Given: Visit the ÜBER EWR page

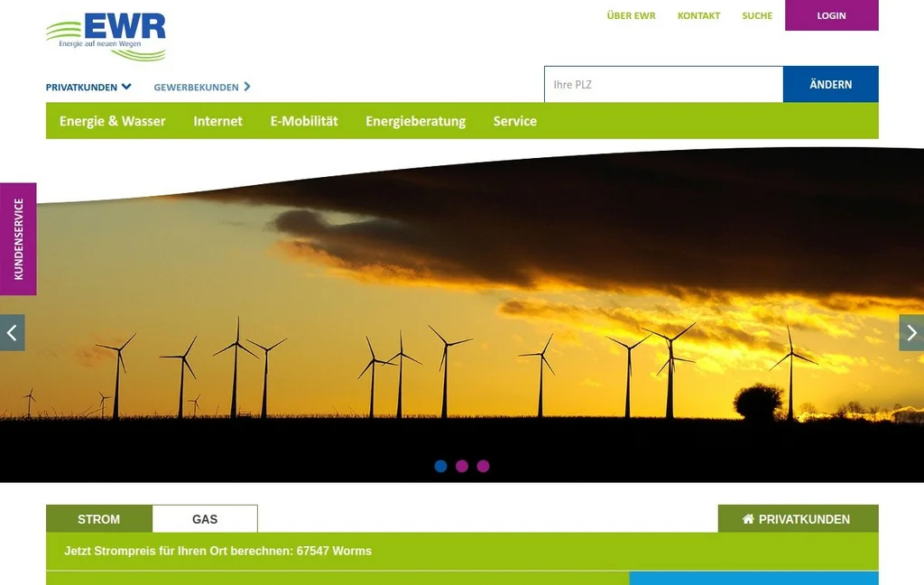Looking at the screenshot, I should point(632,15).
